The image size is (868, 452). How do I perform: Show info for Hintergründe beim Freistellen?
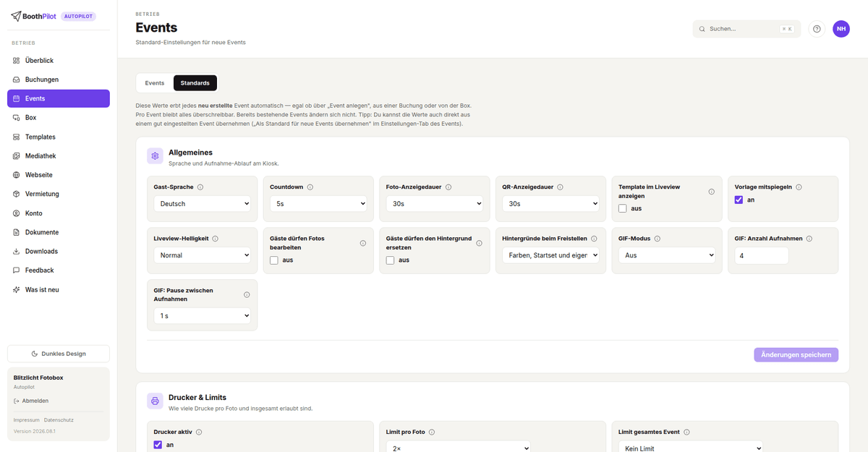(594, 239)
